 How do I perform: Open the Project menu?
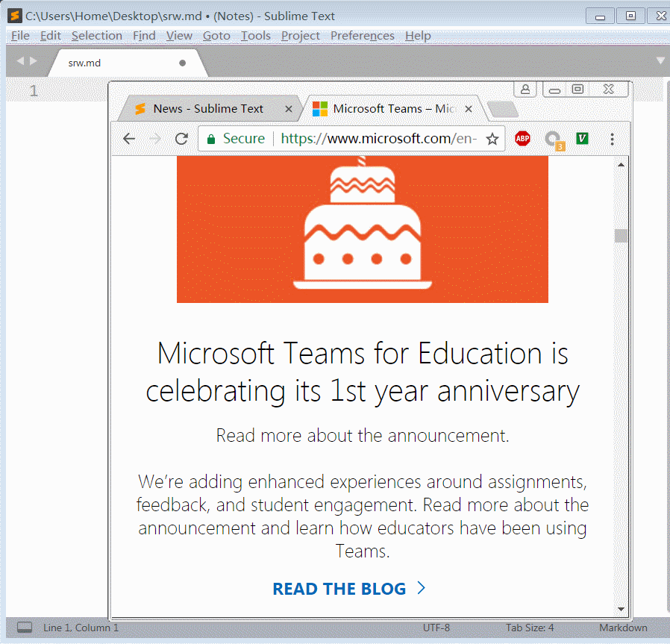300,36
